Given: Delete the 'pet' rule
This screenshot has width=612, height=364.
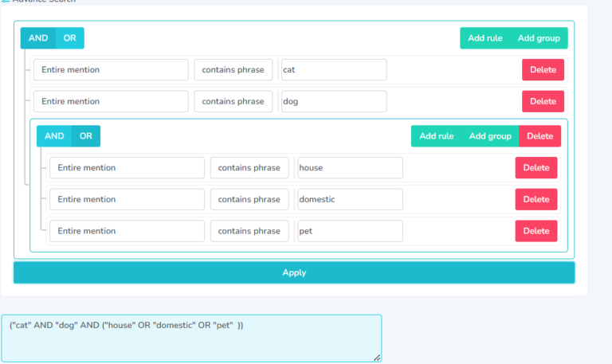Looking at the screenshot, I should click(536, 231).
